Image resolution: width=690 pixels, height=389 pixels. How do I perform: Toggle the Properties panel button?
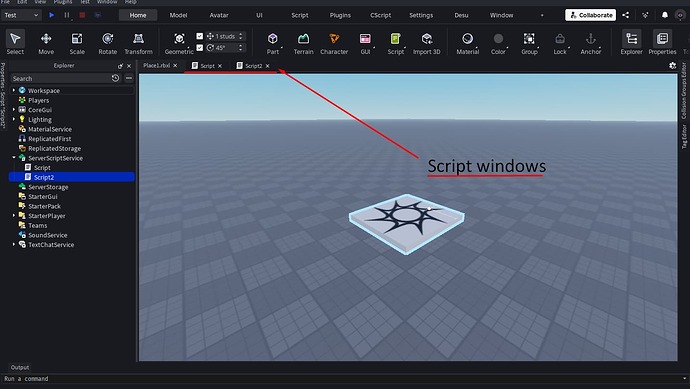662,43
